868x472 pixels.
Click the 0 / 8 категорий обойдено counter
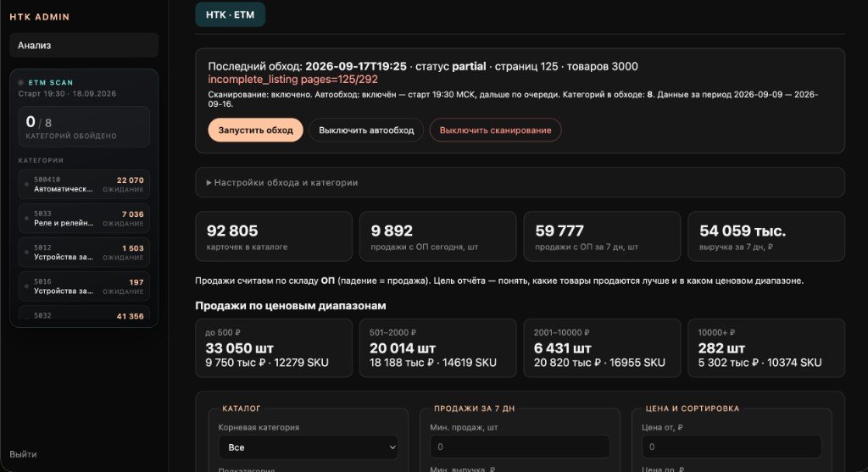(84, 127)
